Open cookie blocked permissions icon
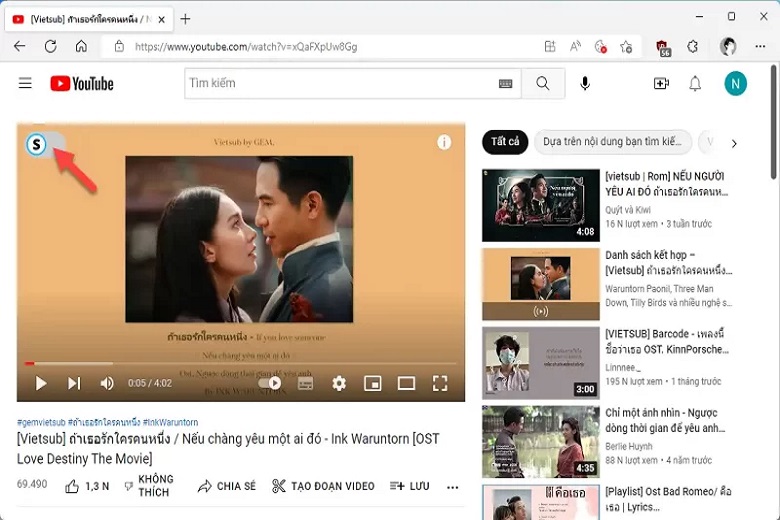 601,47
